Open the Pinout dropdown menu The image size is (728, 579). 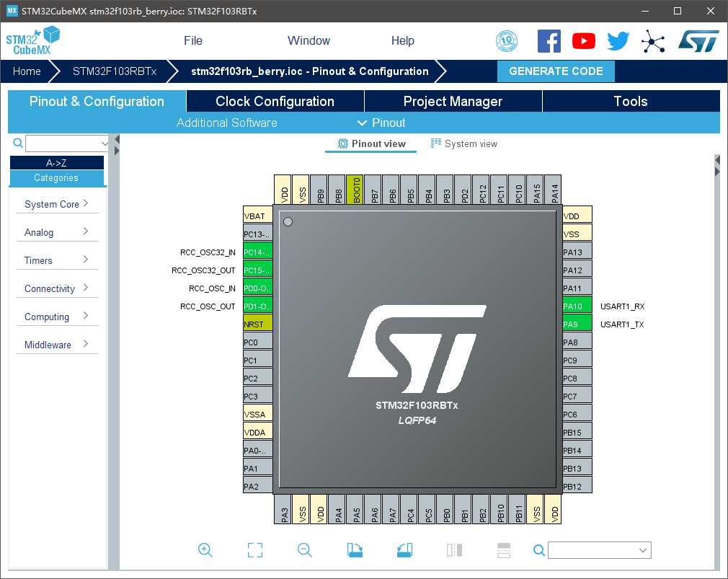381,123
